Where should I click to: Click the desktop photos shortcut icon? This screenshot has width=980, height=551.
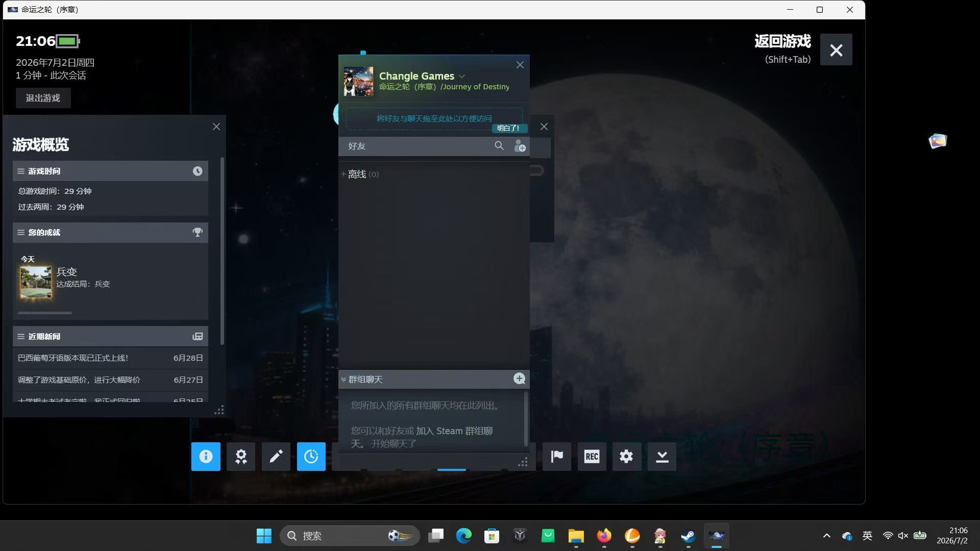[938, 141]
